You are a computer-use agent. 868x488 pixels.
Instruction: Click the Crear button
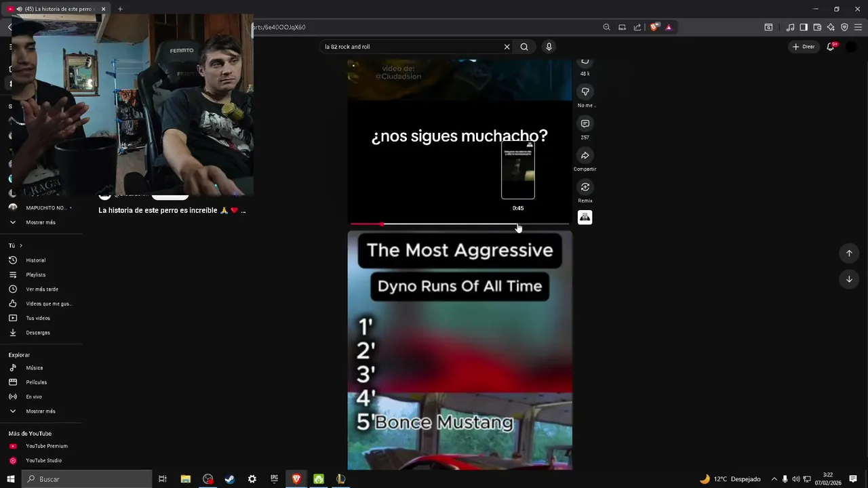coord(804,47)
